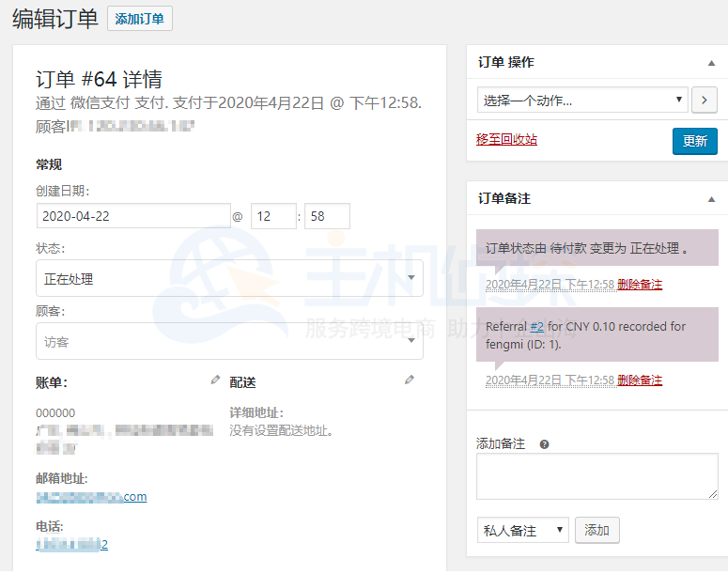Click the 添加订单 button
Viewport: 728px width, 574px height.
140,19
